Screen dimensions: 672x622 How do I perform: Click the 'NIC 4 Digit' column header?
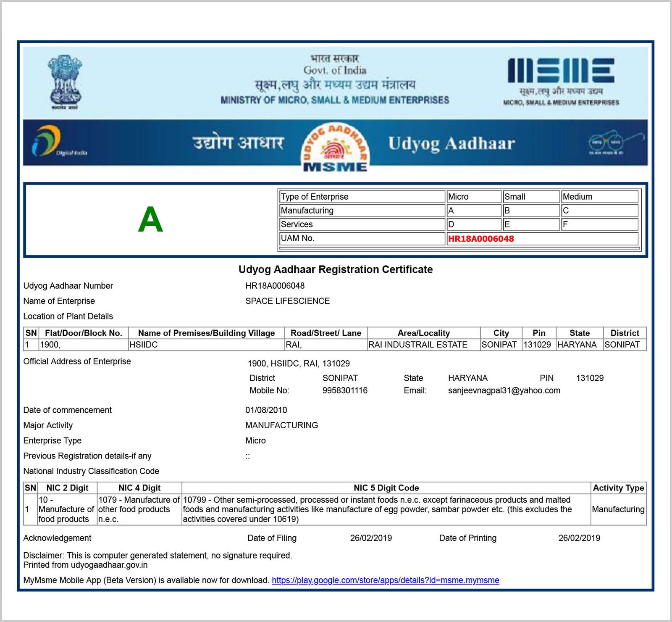pyautogui.click(x=139, y=488)
